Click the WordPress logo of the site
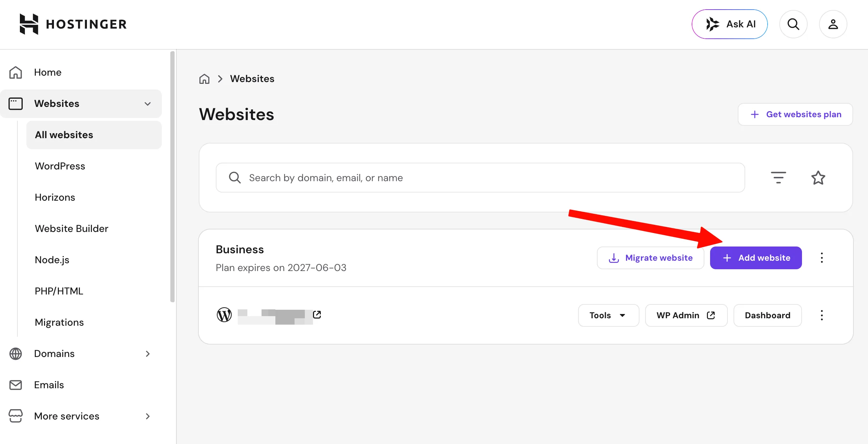868x444 pixels. coord(224,315)
